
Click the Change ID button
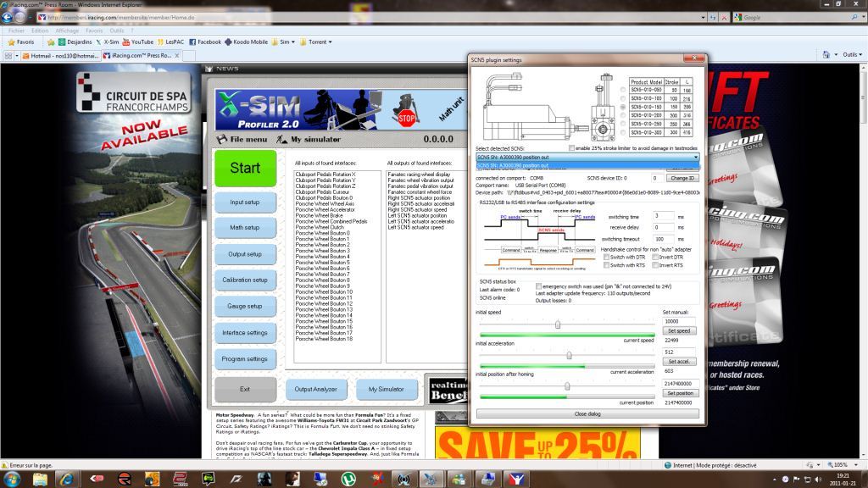click(x=682, y=178)
